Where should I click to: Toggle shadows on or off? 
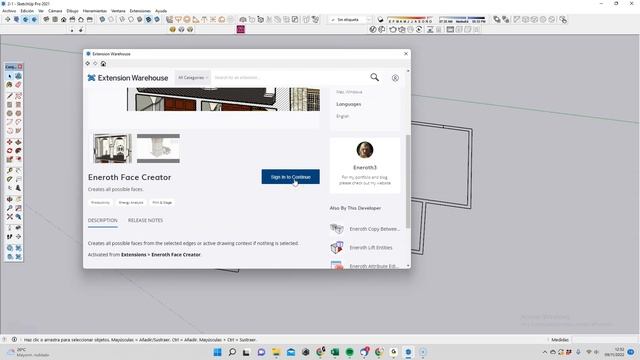click(380, 20)
